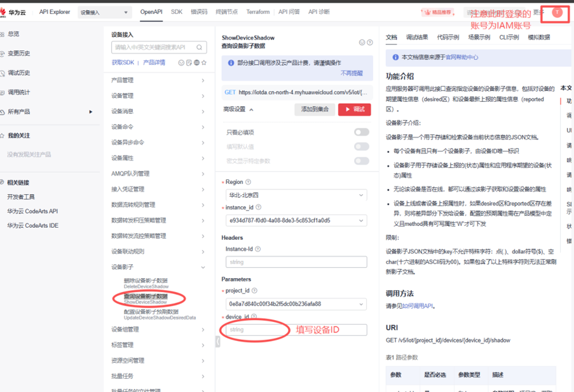Image resolution: width=574 pixels, height=392 pixels.
Task: Switch to the SDK tab
Action: click(176, 12)
